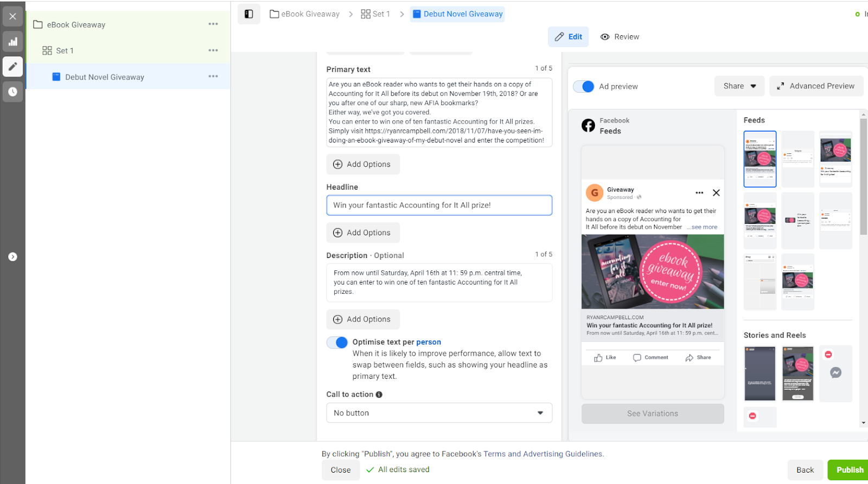The image size is (868, 484).
Task: Click the preview panel vertical scrollbar
Action: [x=864, y=177]
